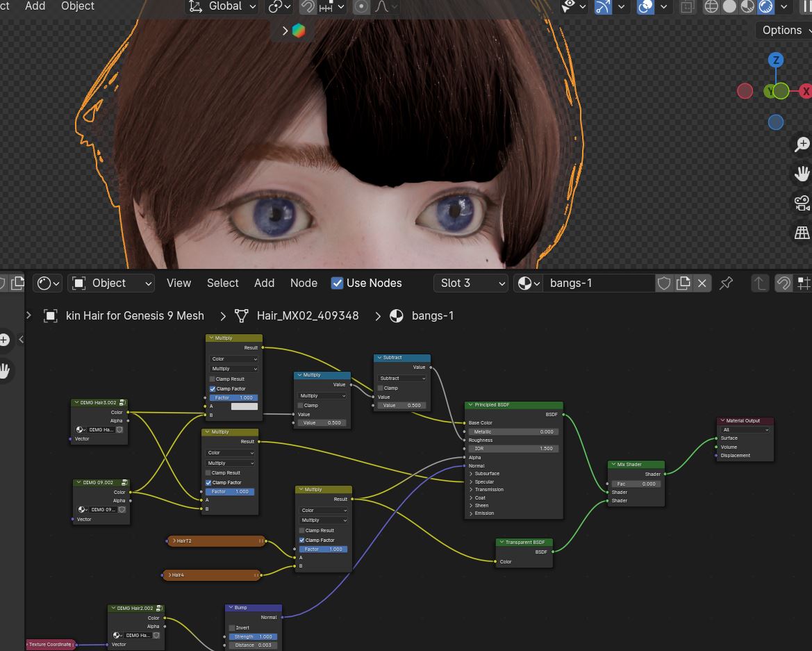Switch to rendered viewport shading
This screenshot has width=812, height=651.
pos(765,6)
